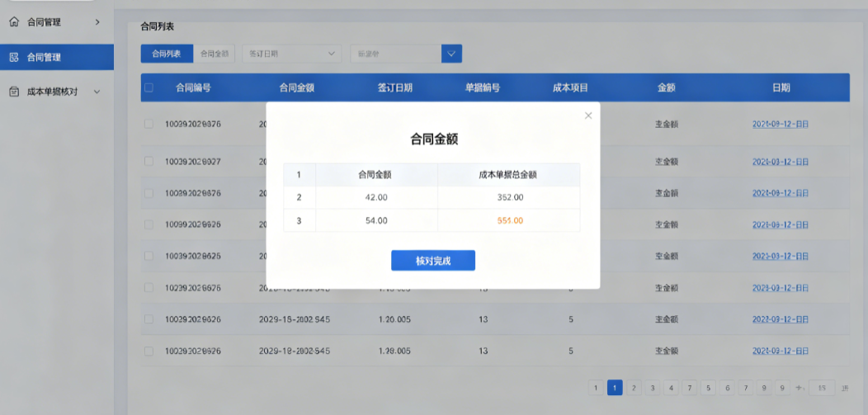Click the 合同编号 column header
This screenshot has height=415, width=868.
coord(193,87)
